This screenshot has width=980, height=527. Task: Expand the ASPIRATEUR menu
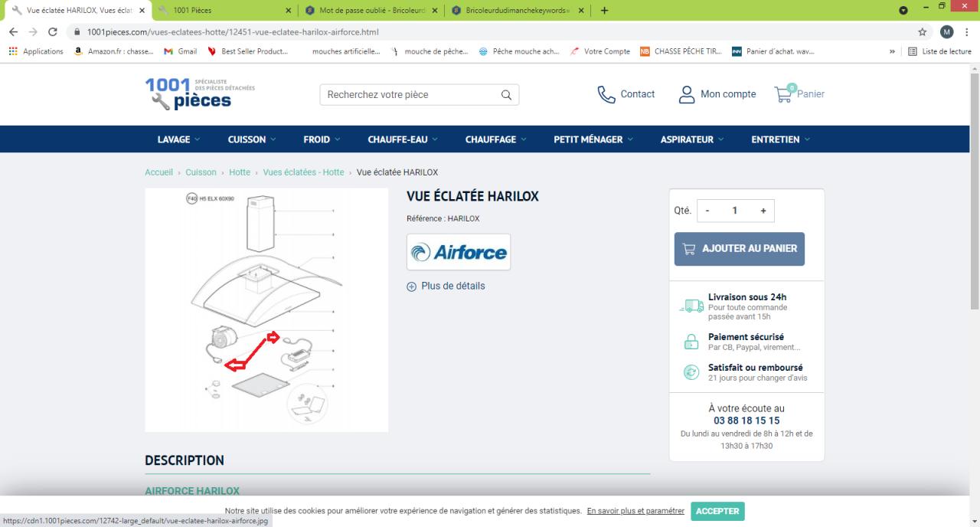(x=693, y=139)
